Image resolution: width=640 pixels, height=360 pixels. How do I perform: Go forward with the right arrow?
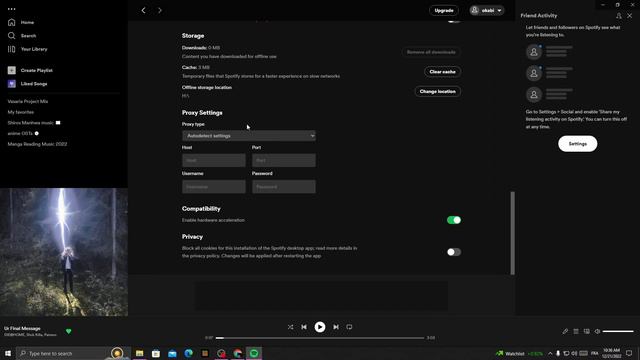(x=160, y=10)
